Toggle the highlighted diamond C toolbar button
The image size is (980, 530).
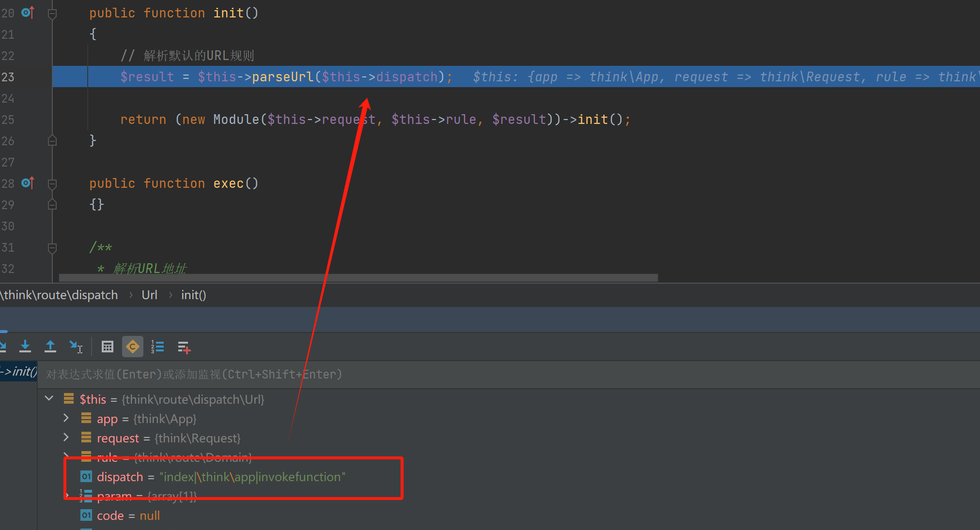tap(132, 347)
